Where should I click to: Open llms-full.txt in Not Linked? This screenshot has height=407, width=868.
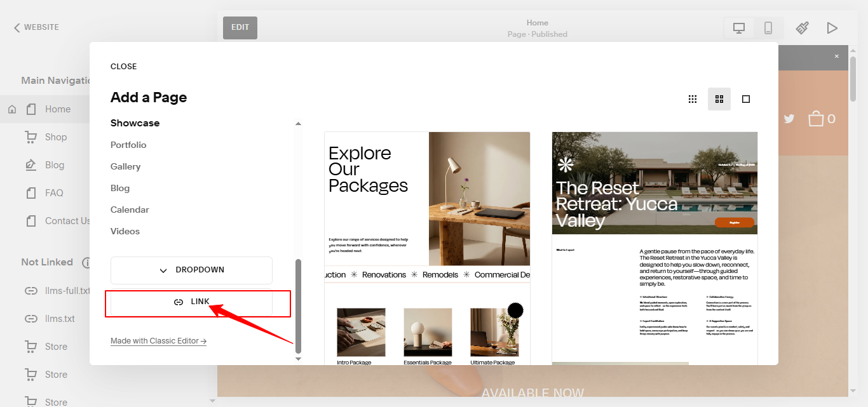click(x=67, y=291)
